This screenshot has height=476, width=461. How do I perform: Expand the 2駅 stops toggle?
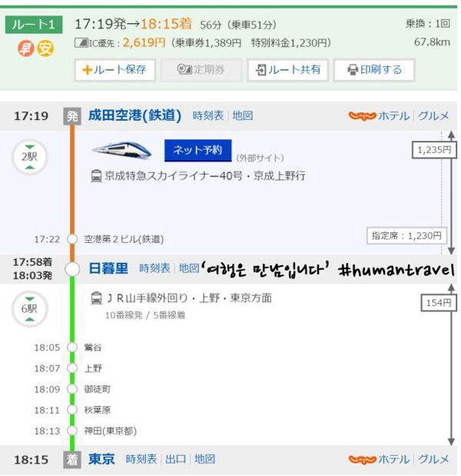point(29,157)
